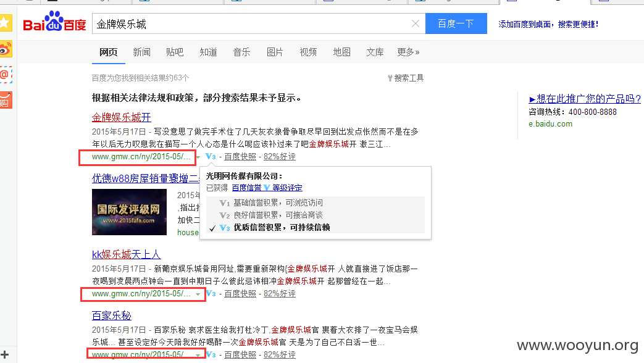This screenshot has width=644, height=363.
Task: Click kk娱乐城 result URL www.gmw.cn
Action: pyautogui.click(x=141, y=294)
